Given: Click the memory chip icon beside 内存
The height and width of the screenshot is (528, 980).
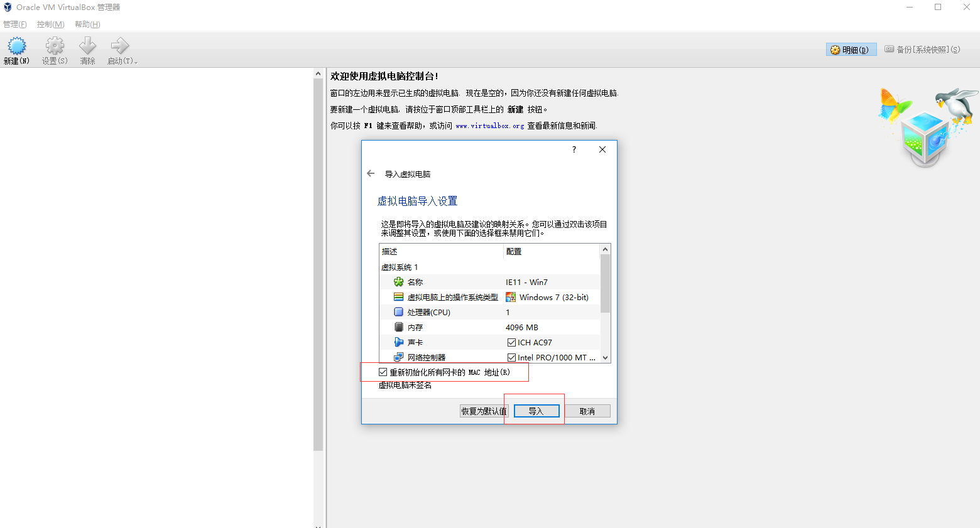Looking at the screenshot, I should click(x=398, y=327).
